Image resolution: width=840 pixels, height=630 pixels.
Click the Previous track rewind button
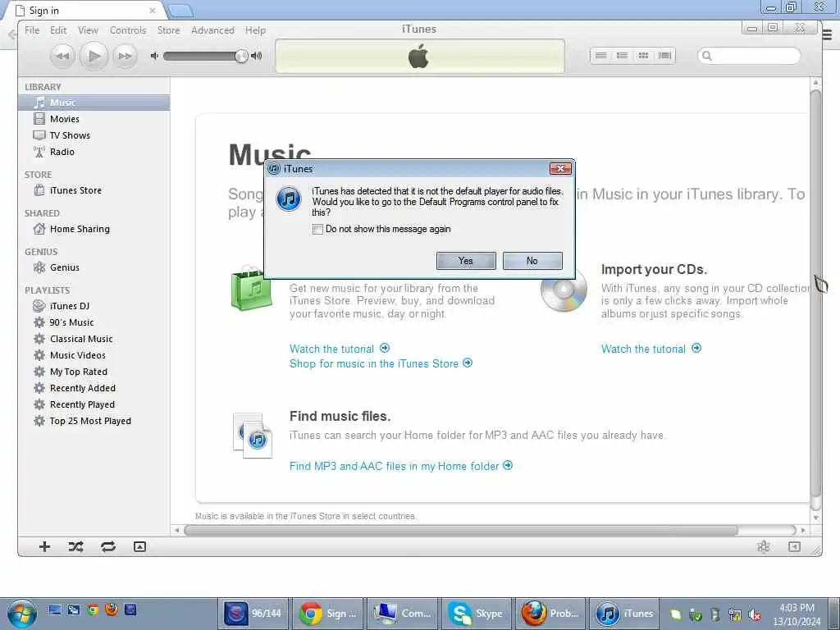(x=62, y=56)
